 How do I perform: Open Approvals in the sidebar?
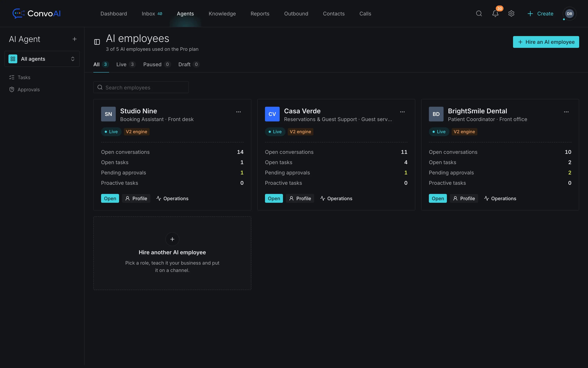[x=24, y=90]
